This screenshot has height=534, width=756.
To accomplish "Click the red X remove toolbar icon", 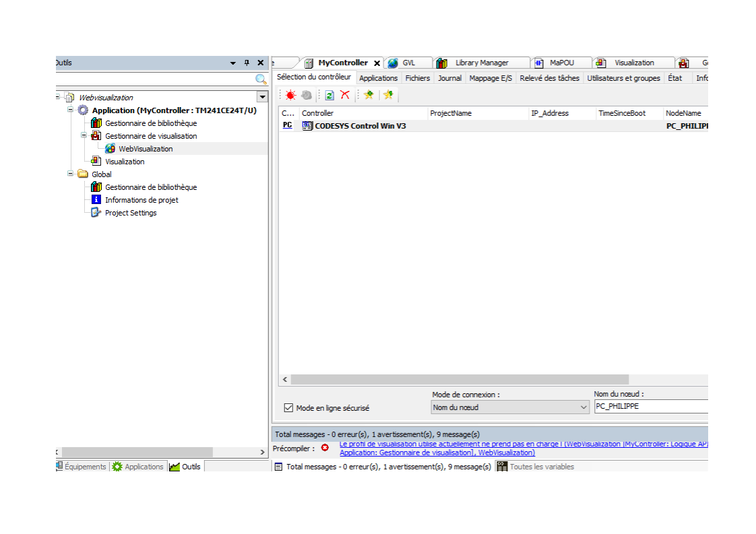I will click(345, 96).
